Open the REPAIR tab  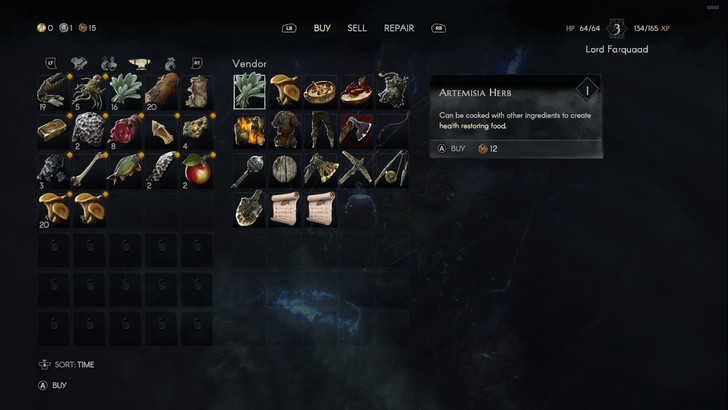coord(399,28)
